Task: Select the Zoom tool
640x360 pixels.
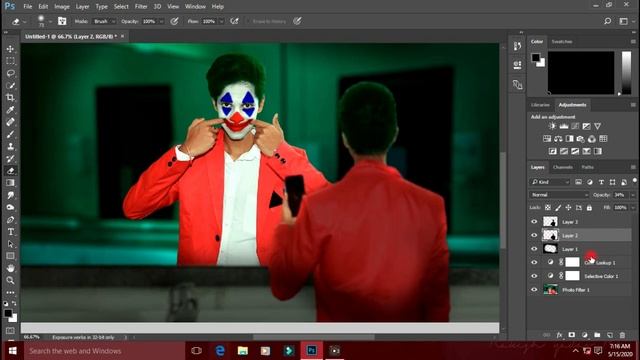Action: tap(11, 280)
